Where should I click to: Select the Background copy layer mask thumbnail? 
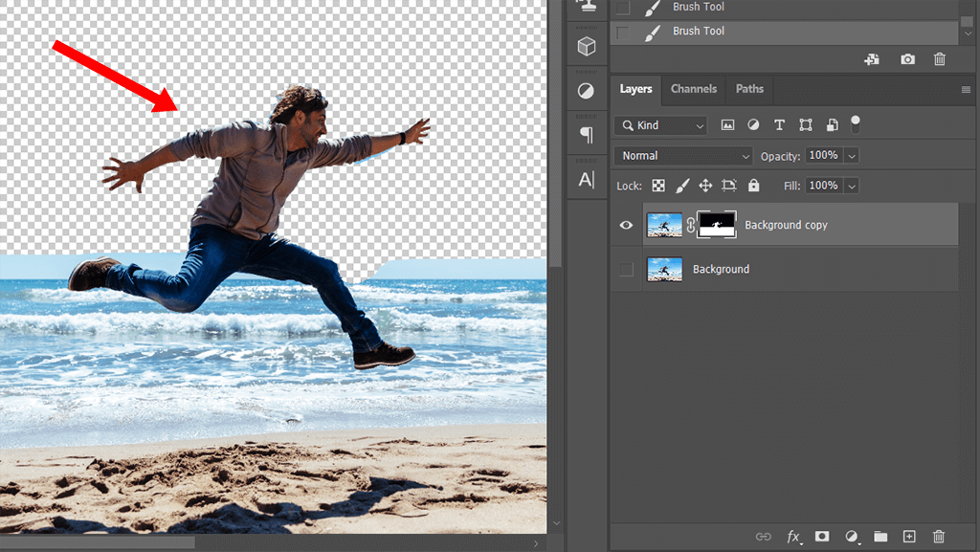pos(716,225)
